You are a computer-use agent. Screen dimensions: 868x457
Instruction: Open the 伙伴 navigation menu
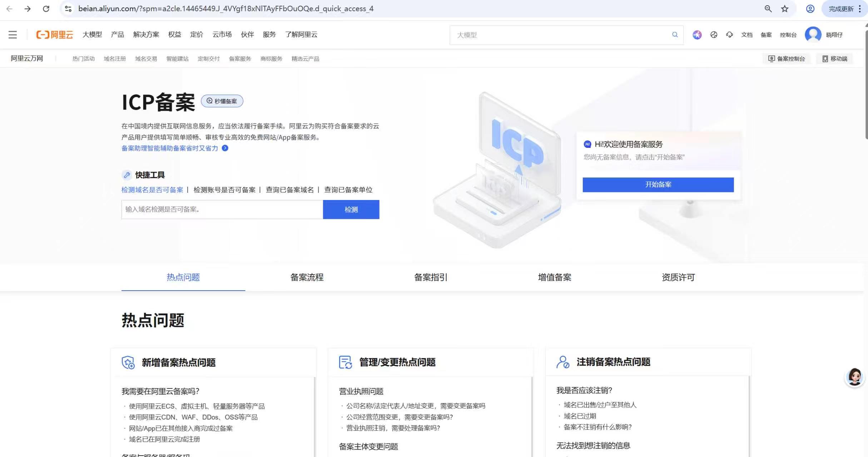coord(247,35)
